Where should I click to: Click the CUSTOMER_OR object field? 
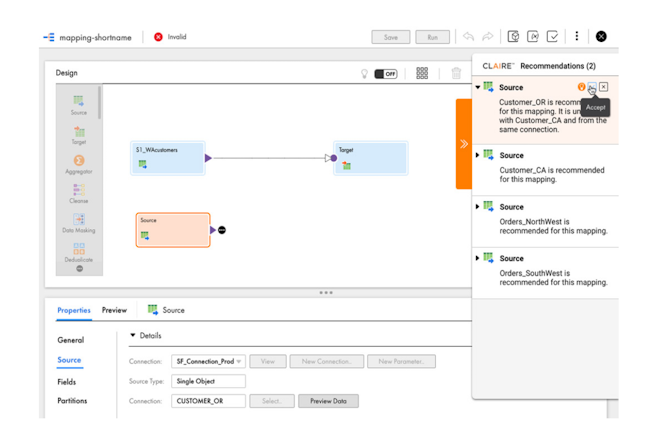[x=208, y=401]
